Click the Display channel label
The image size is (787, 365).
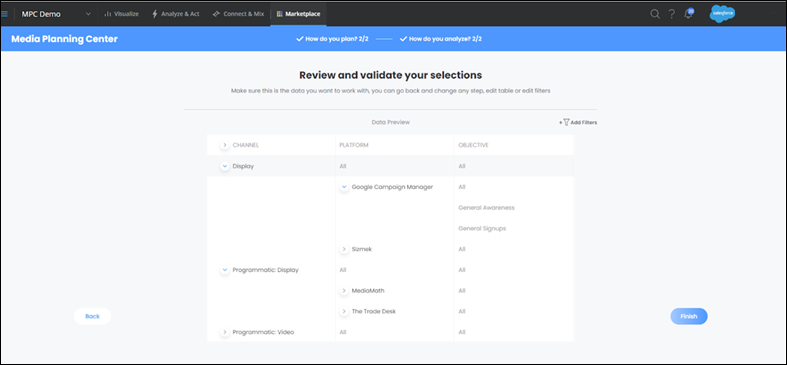(x=243, y=166)
